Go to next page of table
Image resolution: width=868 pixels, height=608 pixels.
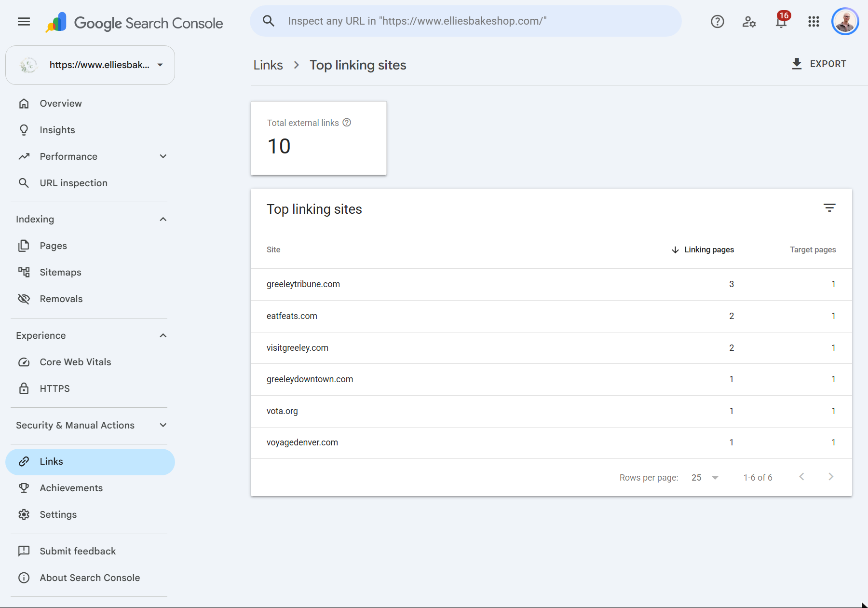[830, 477]
